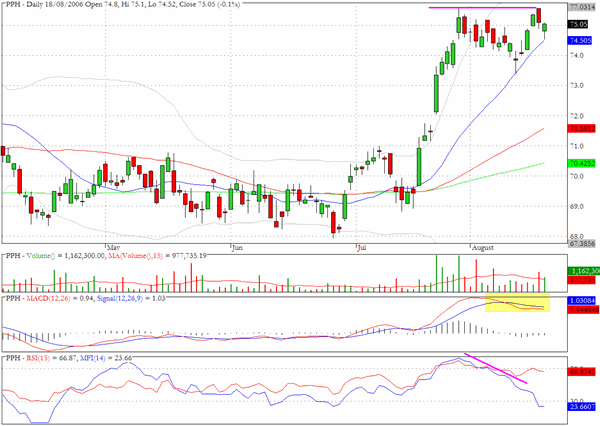Click the green 1,162,300 volume value label
Screen dimensions: 600x426
point(584,271)
